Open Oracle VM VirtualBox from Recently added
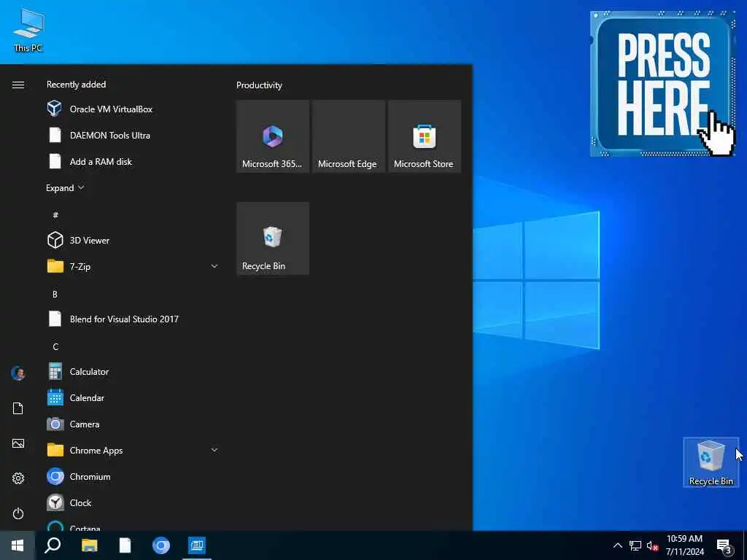 pos(133,109)
